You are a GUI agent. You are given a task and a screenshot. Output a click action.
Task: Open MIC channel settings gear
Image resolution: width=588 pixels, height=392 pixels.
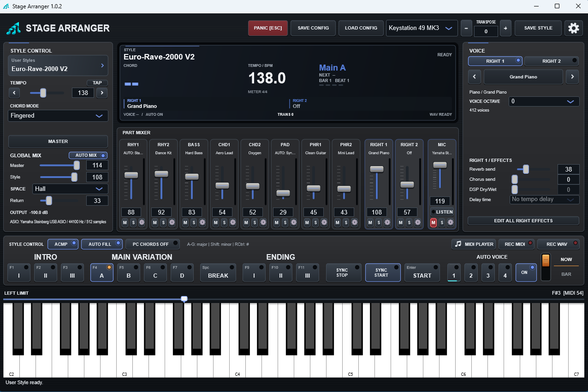(x=451, y=223)
